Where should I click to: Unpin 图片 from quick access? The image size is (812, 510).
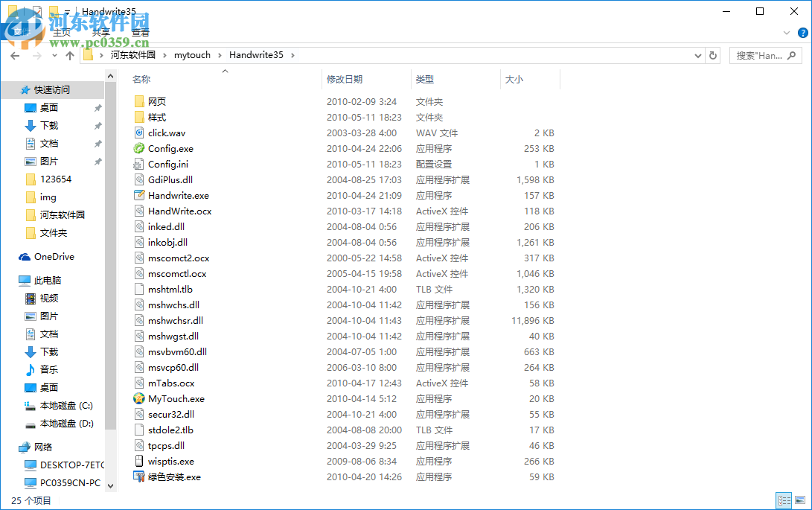(x=97, y=161)
